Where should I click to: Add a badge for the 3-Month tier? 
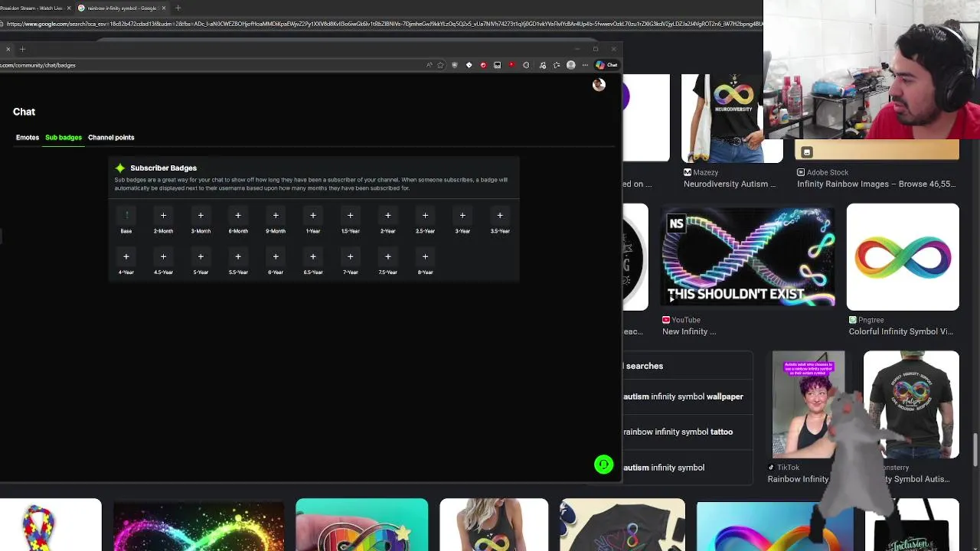point(201,216)
